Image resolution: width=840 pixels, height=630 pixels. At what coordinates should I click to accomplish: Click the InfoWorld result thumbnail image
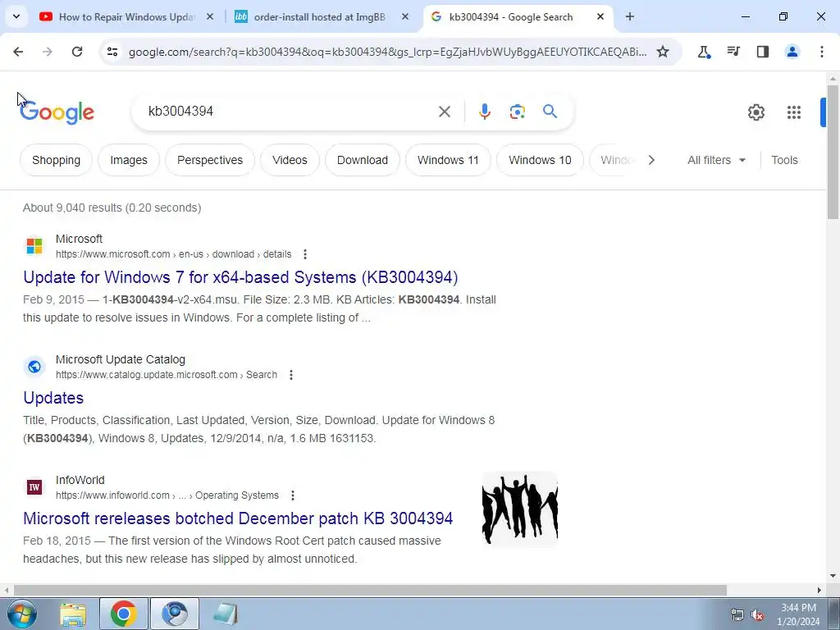pyautogui.click(x=519, y=509)
